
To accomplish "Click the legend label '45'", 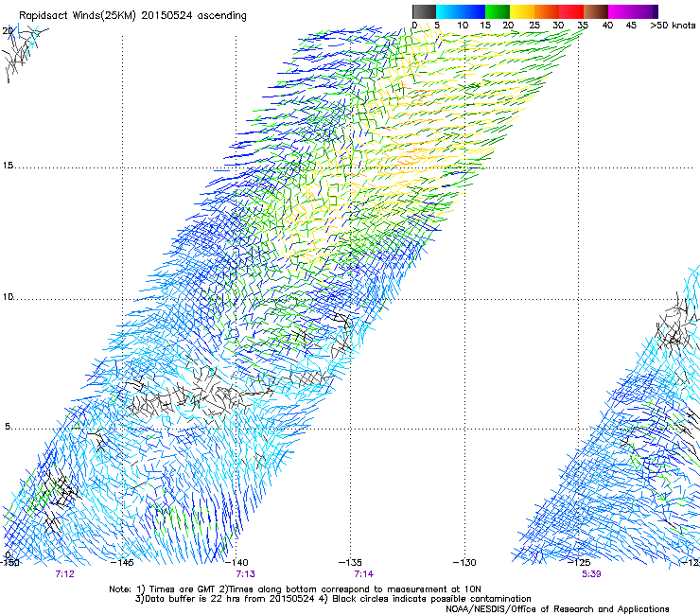I will 631,26.
